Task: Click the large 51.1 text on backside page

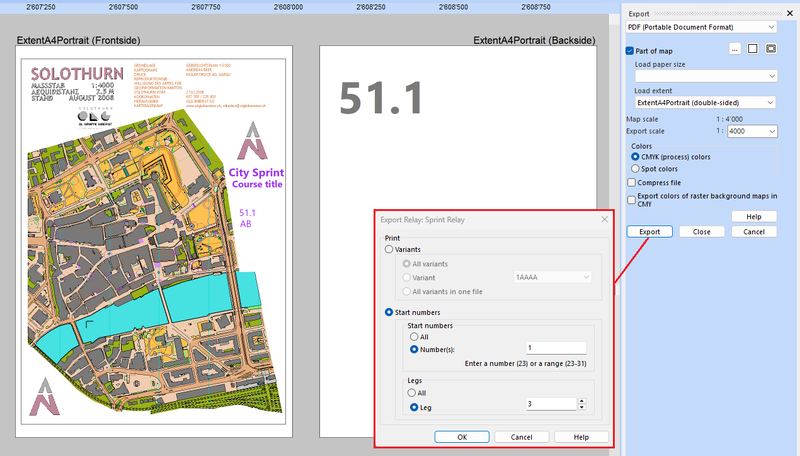Action: (x=382, y=98)
